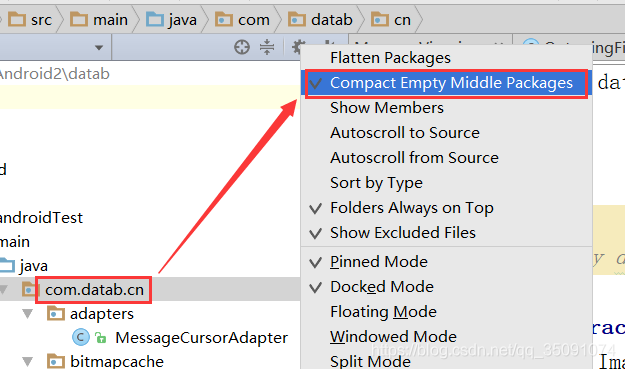Toggle Folders Always on Top
The height and width of the screenshot is (369, 625).
pyautogui.click(x=446, y=208)
